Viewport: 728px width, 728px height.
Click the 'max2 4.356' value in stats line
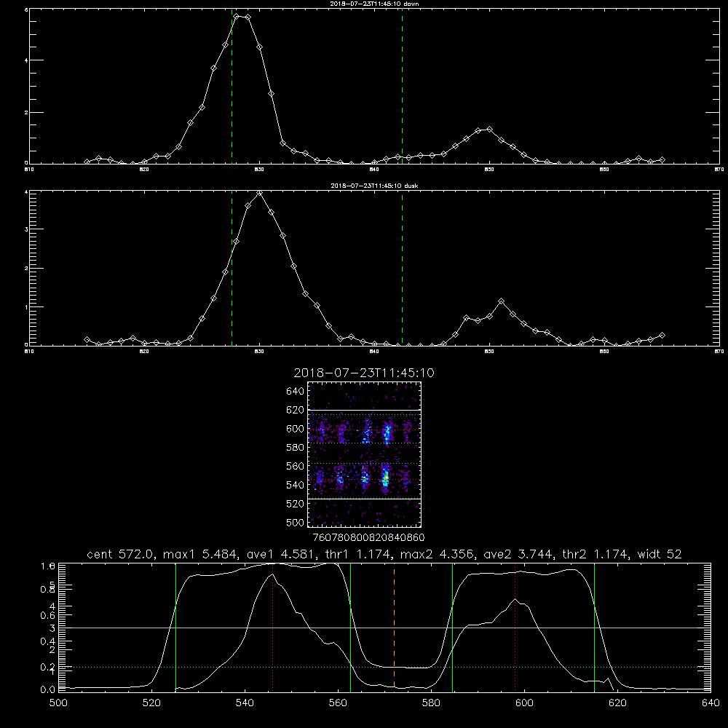coord(437,554)
